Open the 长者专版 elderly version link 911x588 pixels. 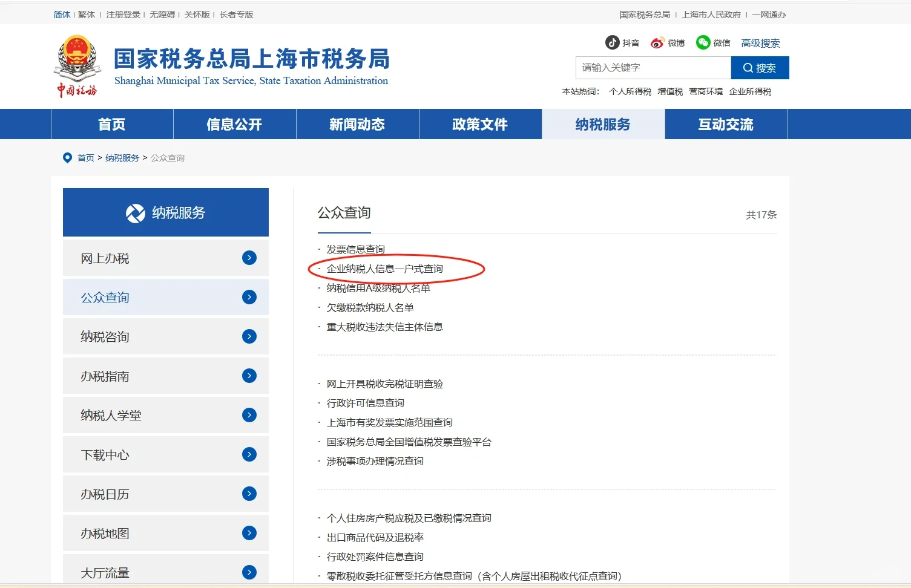[236, 14]
